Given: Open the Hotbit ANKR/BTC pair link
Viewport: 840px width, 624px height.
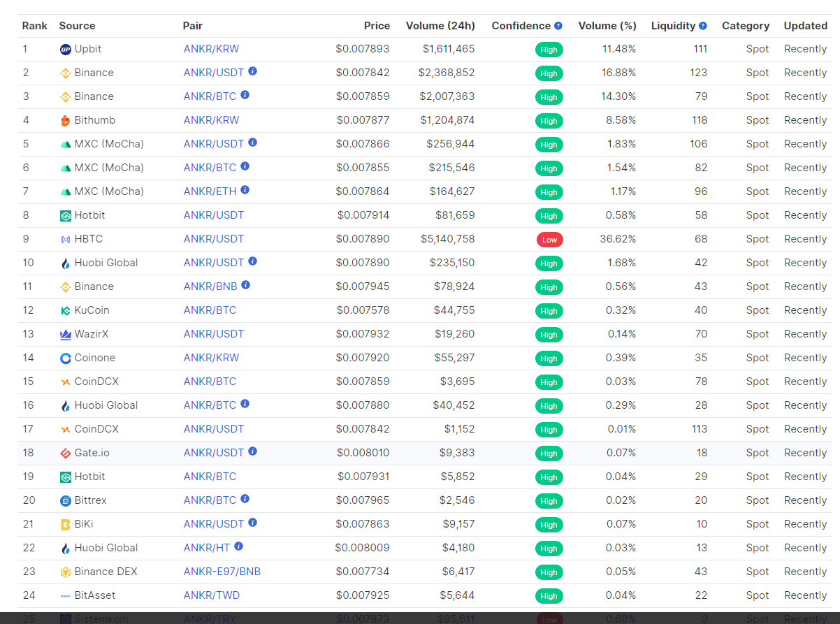Looking at the screenshot, I should 210,477.
